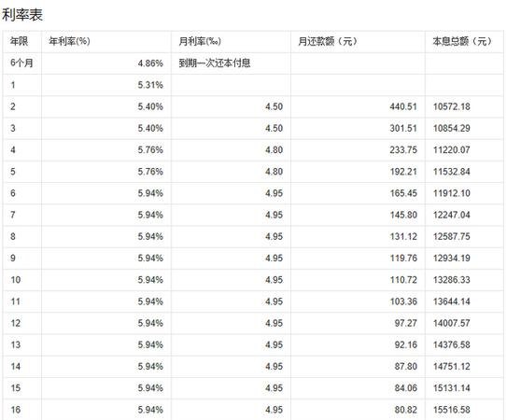Select the 年限 column header
Image resolution: width=507 pixels, height=420 pixels.
[19, 41]
